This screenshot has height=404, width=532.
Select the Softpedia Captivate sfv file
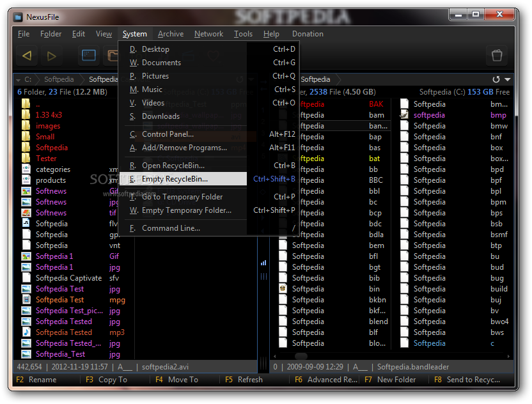point(70,278)
